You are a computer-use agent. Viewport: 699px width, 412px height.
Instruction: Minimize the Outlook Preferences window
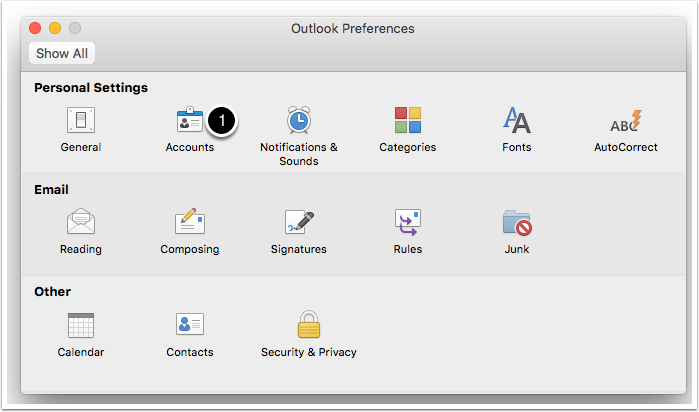tap(56, 29)
